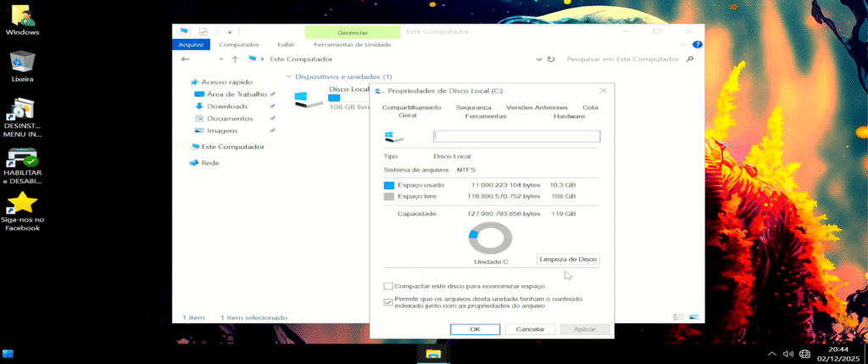
Task: Open the Siga-nos no Facebook star shortcut
Action: coord(22,202)
